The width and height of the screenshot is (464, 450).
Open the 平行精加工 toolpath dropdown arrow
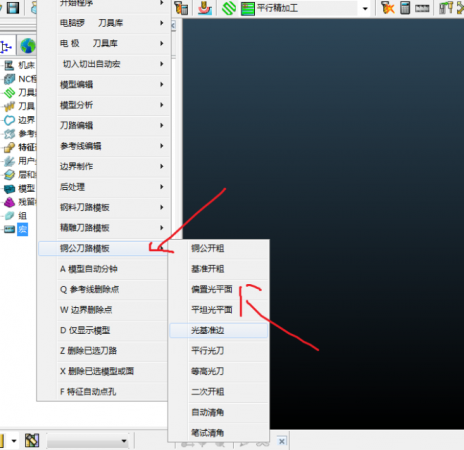click(x=365, y=9)
